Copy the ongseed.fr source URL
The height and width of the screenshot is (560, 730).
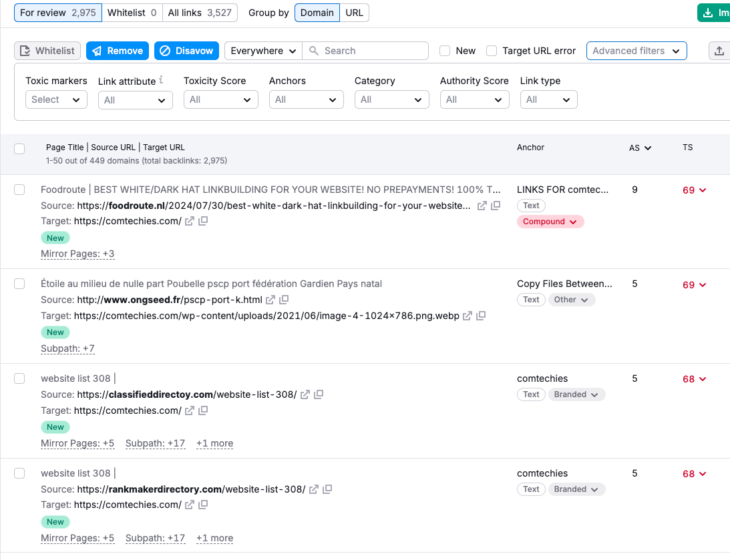pos(284,299)
